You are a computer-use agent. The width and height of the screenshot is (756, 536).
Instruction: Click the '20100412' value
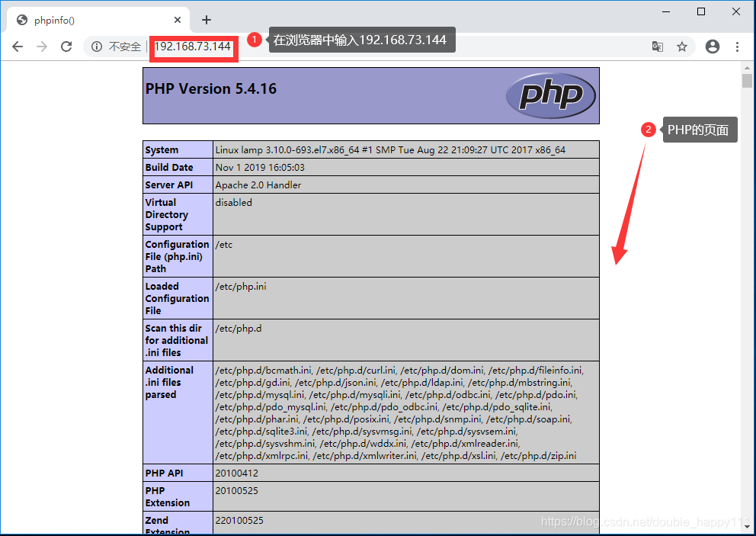237,473
